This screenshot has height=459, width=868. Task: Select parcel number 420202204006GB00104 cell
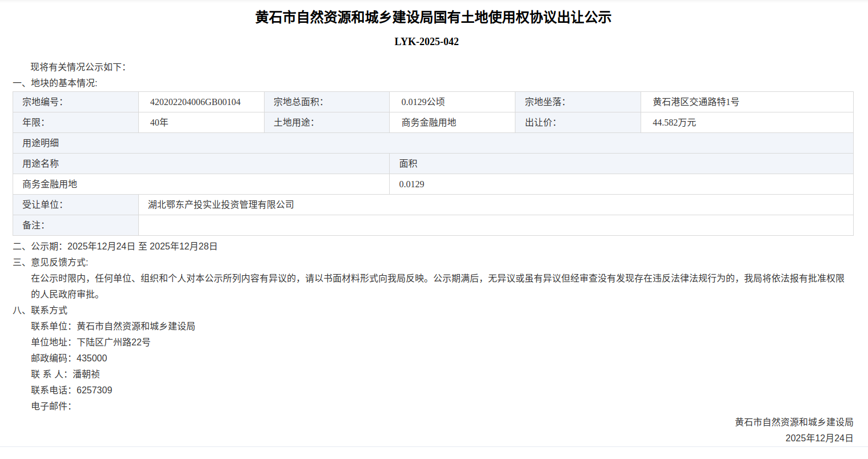(x=195, y=102)
